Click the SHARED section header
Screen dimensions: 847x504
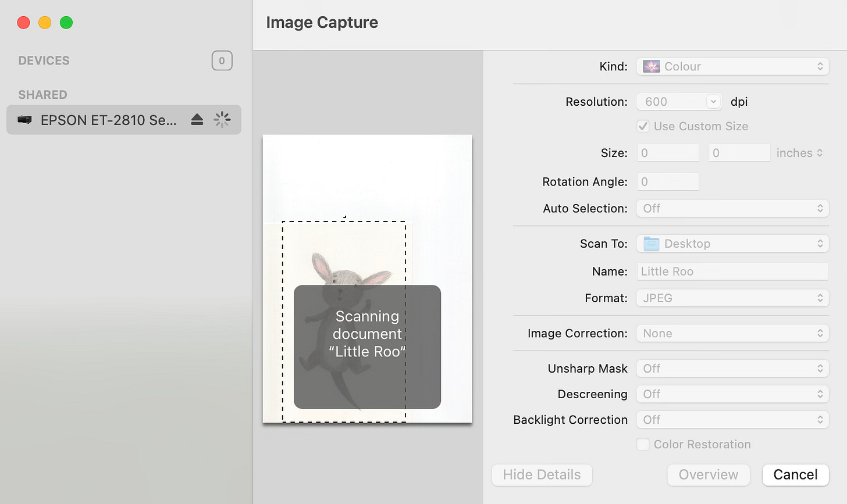[42, 95]
